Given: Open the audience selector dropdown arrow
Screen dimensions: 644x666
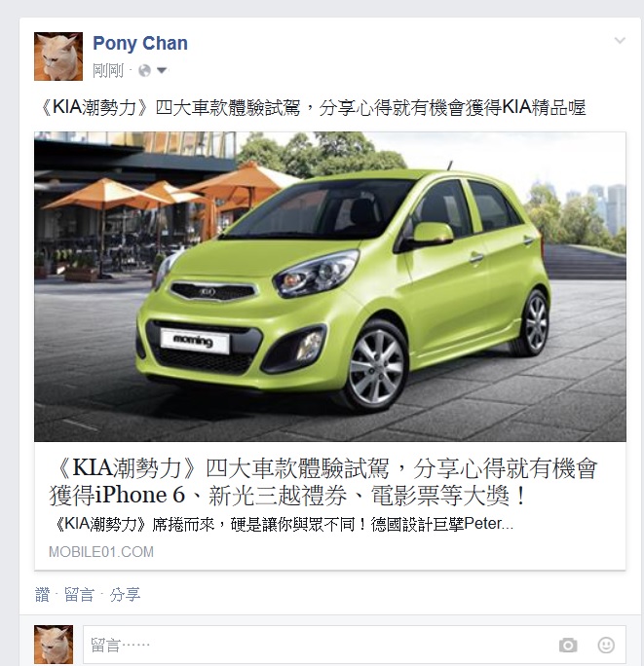Looking at the screenshot, I should tap(162, 70).
